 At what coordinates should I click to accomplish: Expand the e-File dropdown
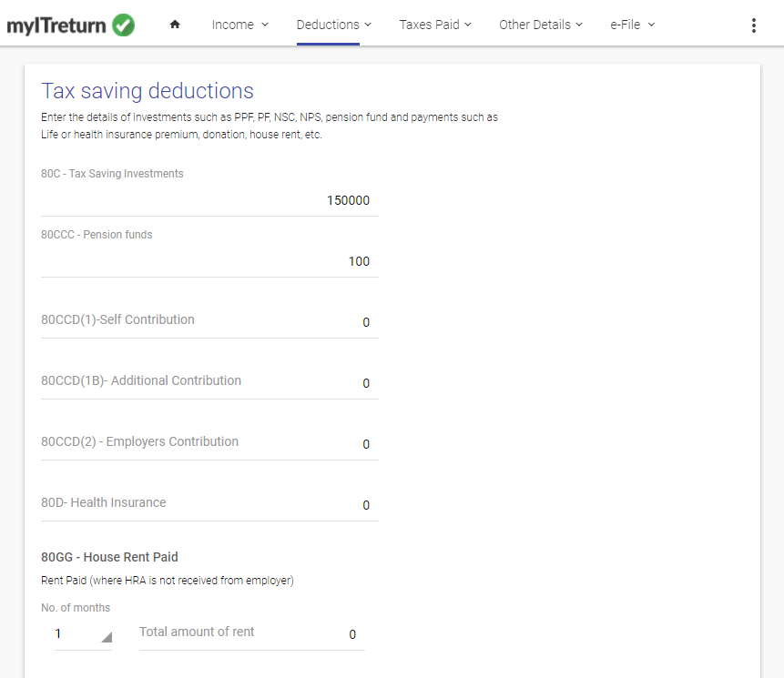click(632, 25)
